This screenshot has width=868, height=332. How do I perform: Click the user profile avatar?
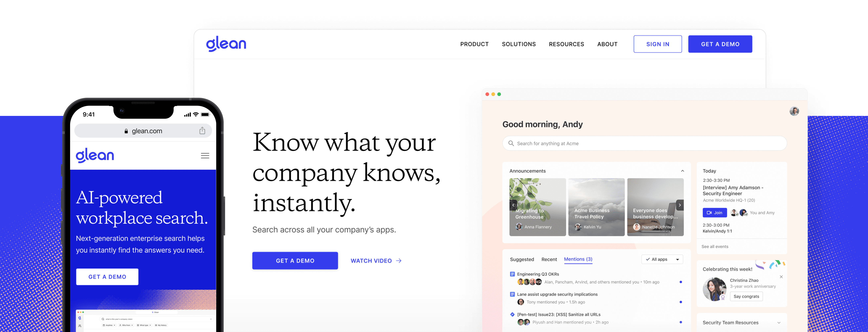pos(794,111)
